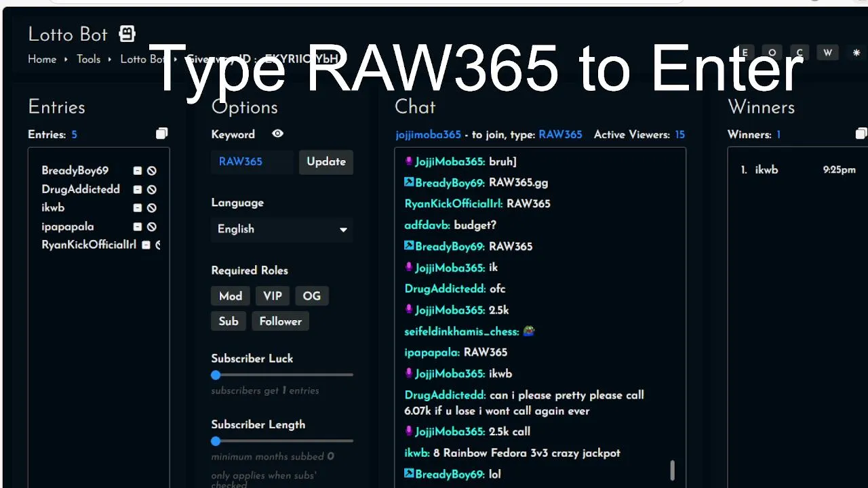868x488 pixels.
Task: Select ipapapala in the entries list
Action: point(68,227)
